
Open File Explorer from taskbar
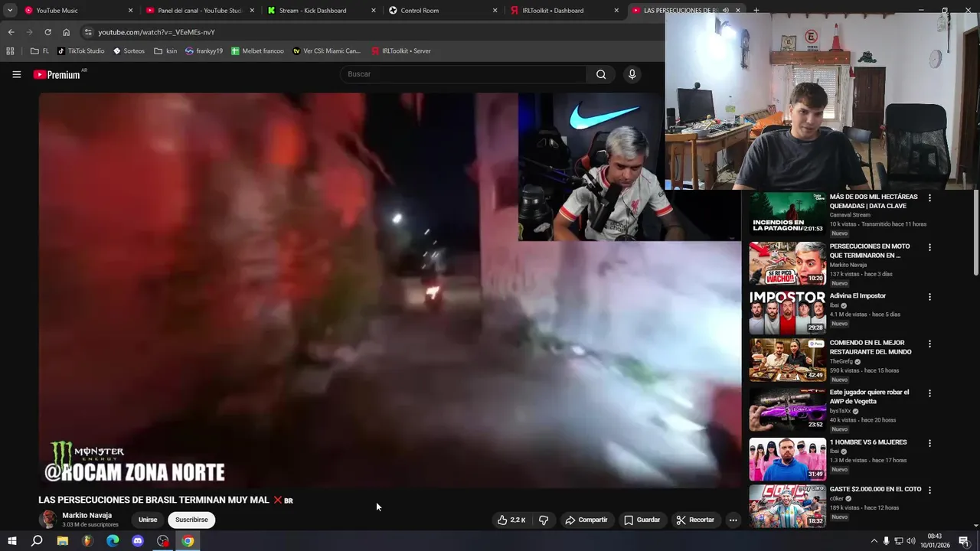pyautogui.click(x=62, y=541)
